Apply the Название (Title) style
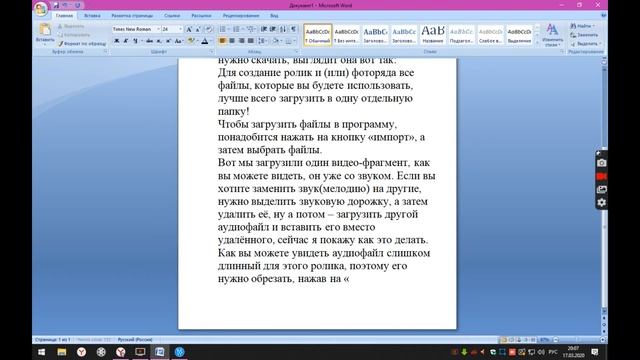Image resolution: width=640 pixels, height=360 pixels. (x=433, y=35)
